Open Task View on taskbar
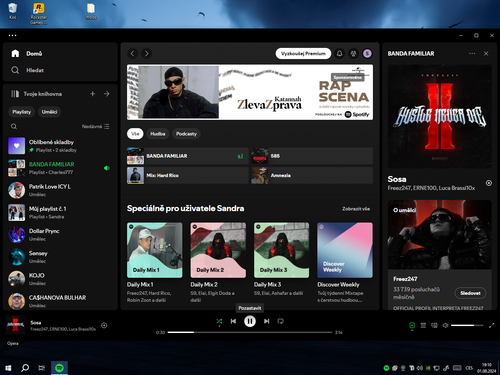 [42, 368]
